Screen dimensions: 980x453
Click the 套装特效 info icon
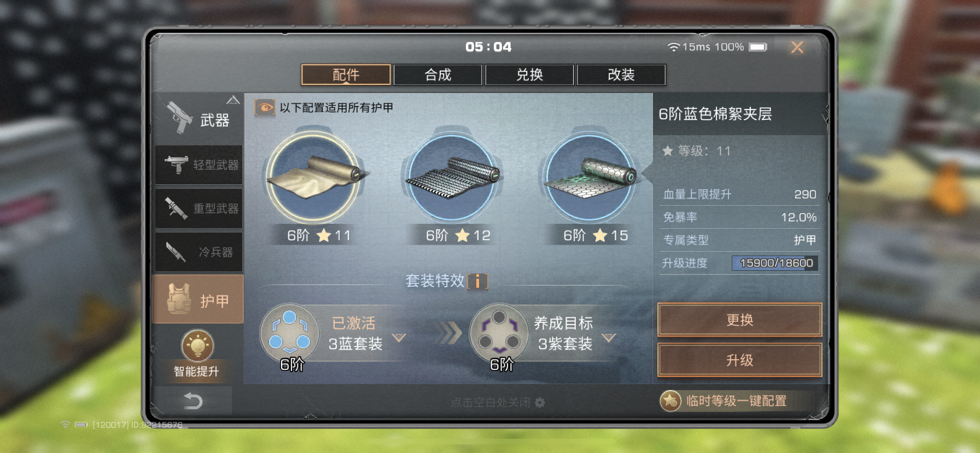(x=478, y=281)
